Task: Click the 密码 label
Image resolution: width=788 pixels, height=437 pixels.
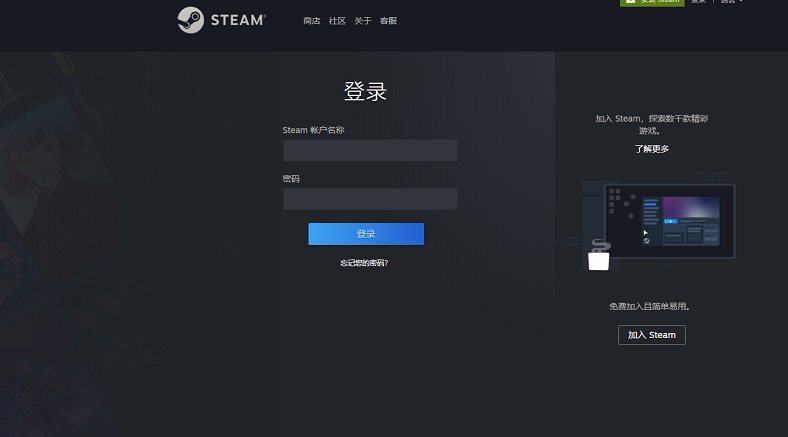Action: click(291, 179)
